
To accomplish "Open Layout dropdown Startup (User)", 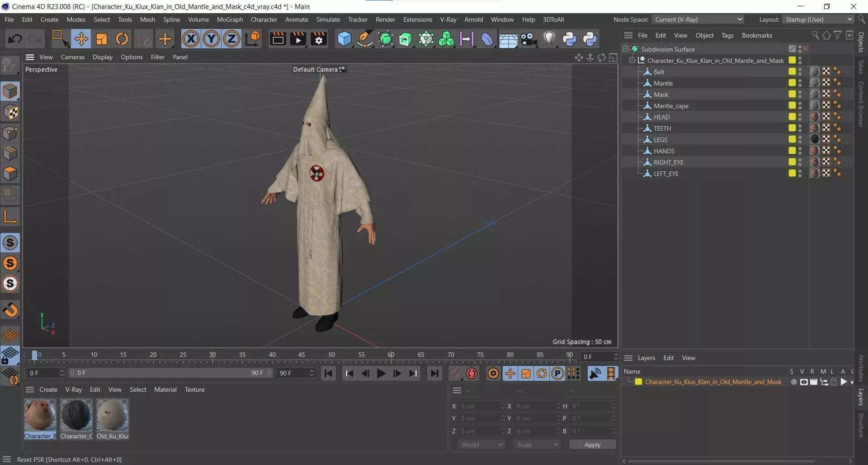I will click(x=818, y=19).
